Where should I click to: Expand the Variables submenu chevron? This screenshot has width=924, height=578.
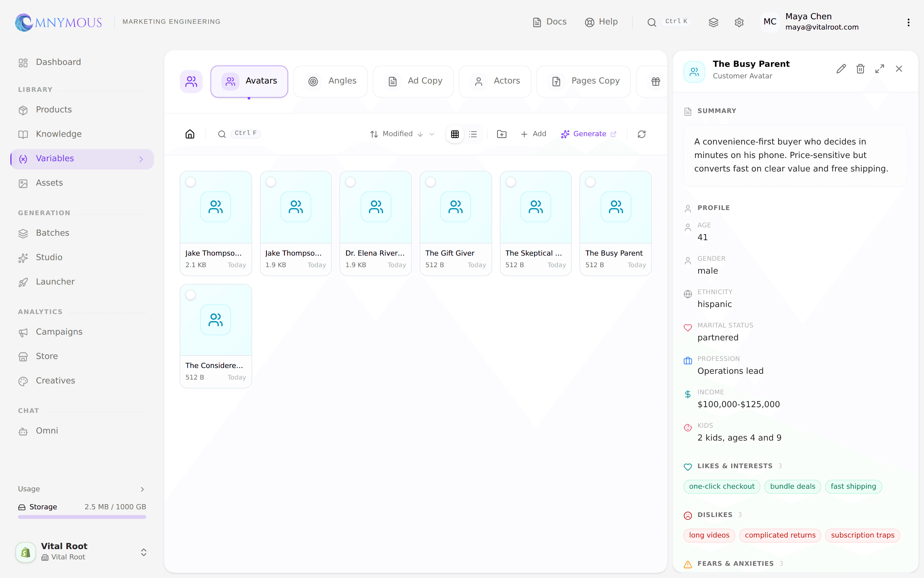pyautogui.click(x=141, y=159)
